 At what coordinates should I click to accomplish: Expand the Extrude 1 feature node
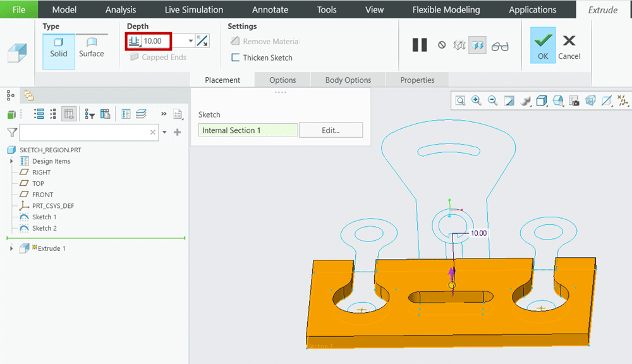(x=11, y=248)
